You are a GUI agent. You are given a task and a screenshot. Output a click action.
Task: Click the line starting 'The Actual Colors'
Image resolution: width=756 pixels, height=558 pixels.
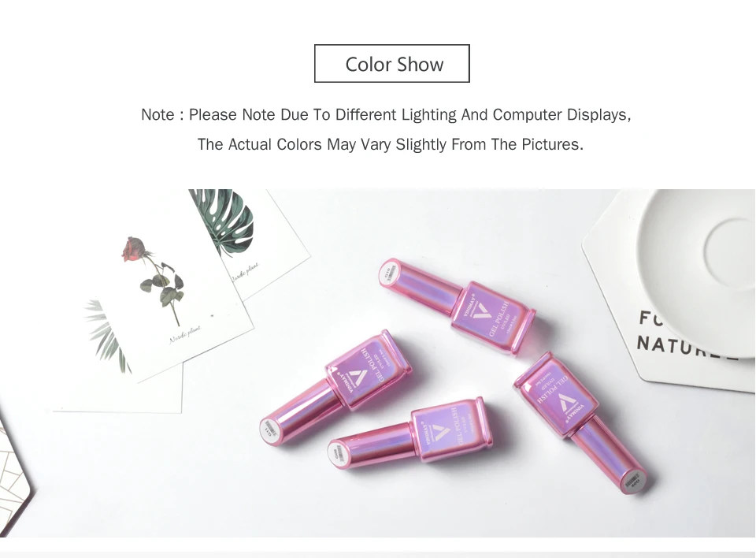click(390, 144)
